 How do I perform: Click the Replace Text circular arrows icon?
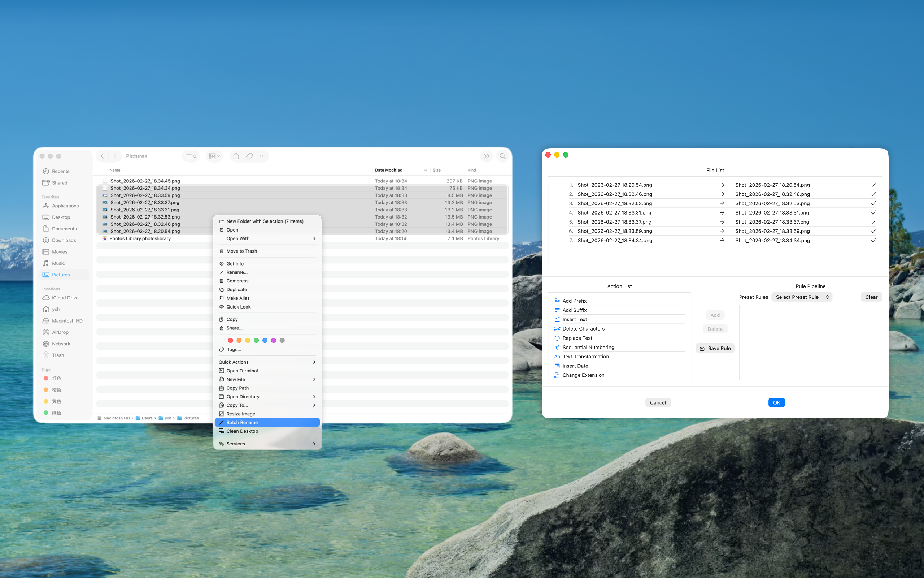[x=557, y=338]
